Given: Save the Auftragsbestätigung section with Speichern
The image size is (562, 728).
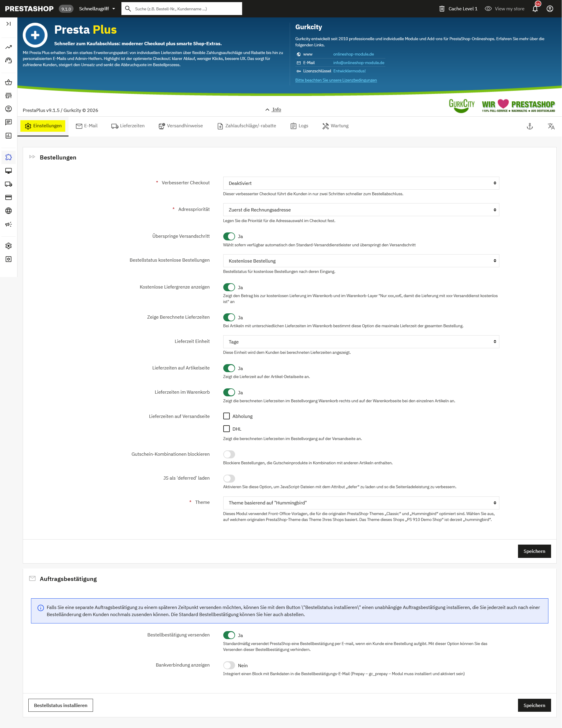Looking at the screenshot, I should [x=534, y=705].
